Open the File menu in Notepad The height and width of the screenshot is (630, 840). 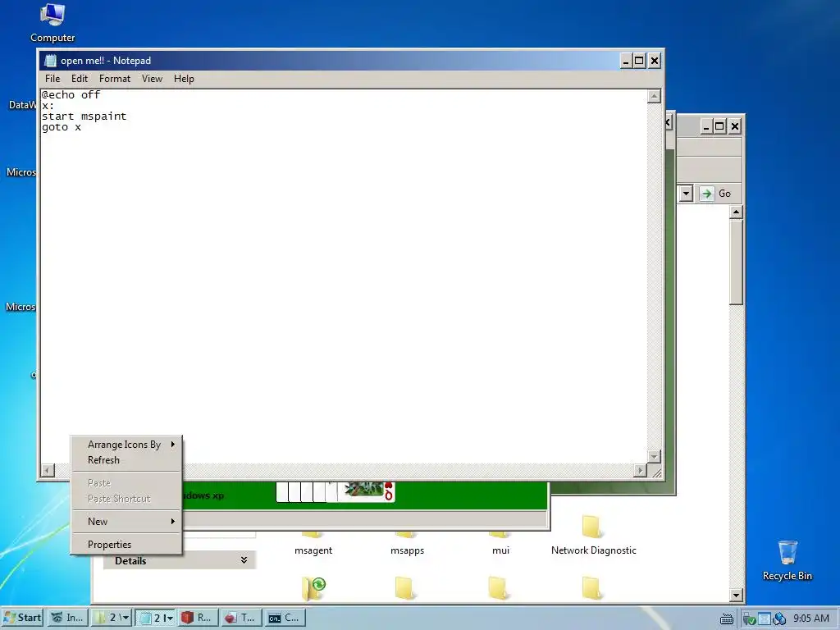[52, 79]
